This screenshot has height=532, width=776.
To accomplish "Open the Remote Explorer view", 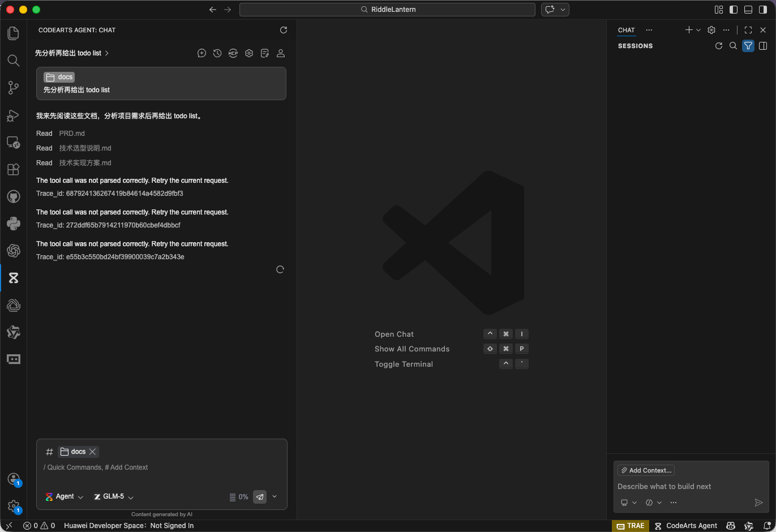I will pos(14,142).
